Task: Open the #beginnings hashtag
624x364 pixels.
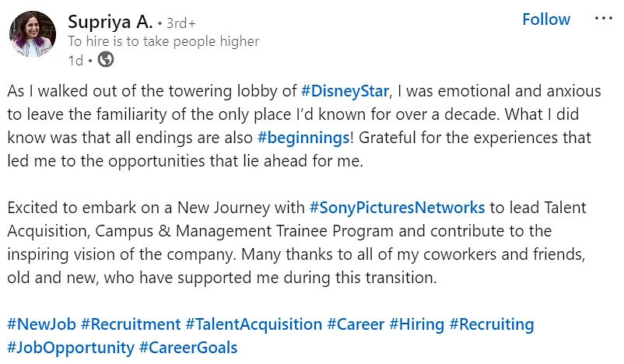Action: click(x=303, y=138)
